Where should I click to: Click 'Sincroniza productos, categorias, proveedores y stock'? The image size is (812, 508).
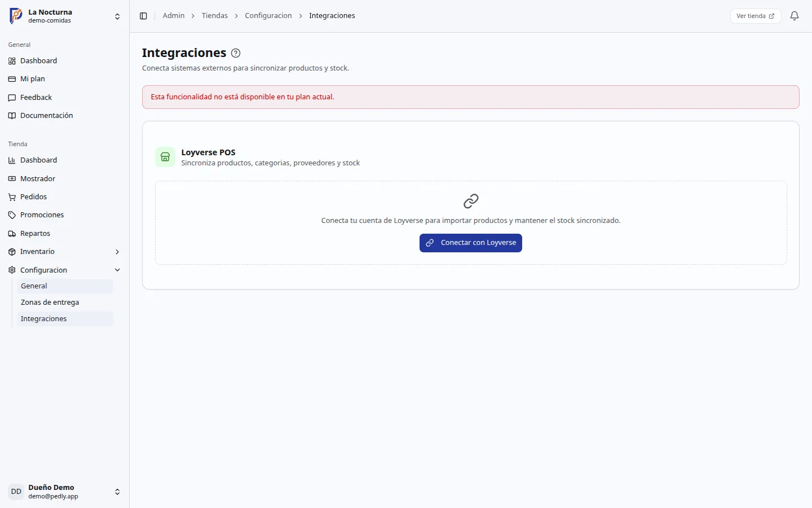pos(271,163)
